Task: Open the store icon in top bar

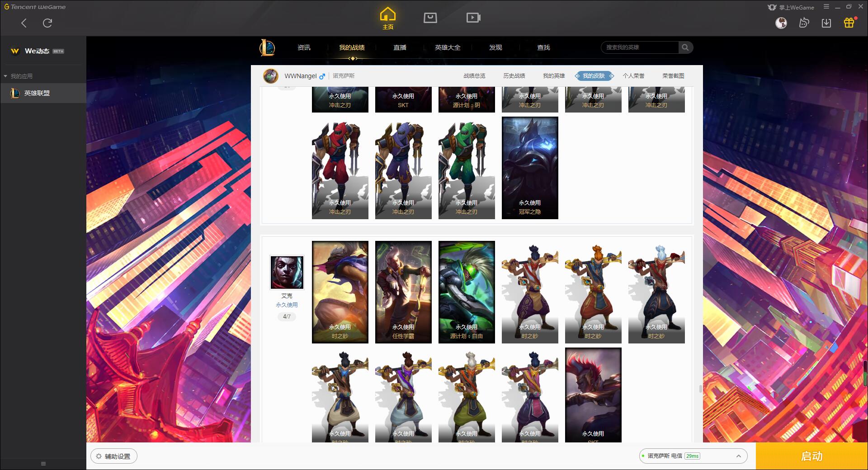Action: pos(430,18)
